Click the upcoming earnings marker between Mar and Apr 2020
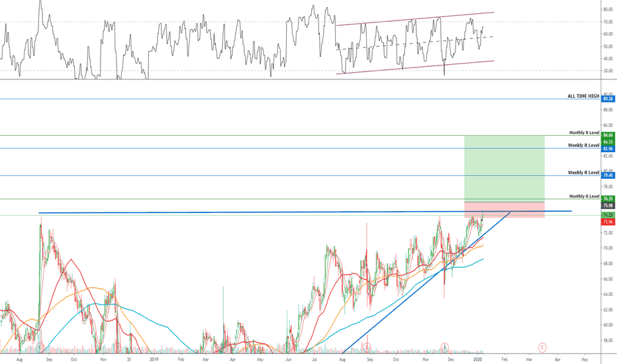Screen dimensions: 617x364 tap(542, 347)
